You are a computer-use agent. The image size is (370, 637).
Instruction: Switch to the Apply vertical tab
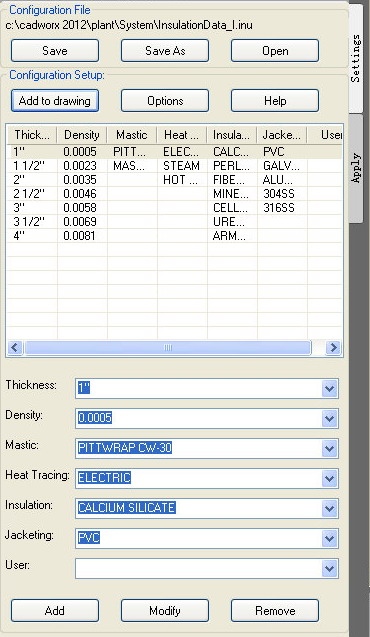355,168
